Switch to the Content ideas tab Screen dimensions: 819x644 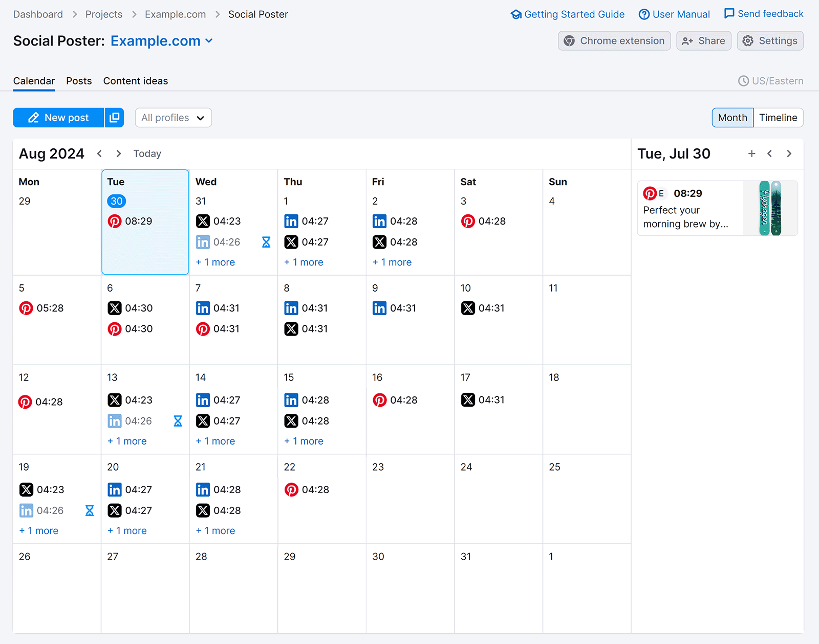point(135,81)
